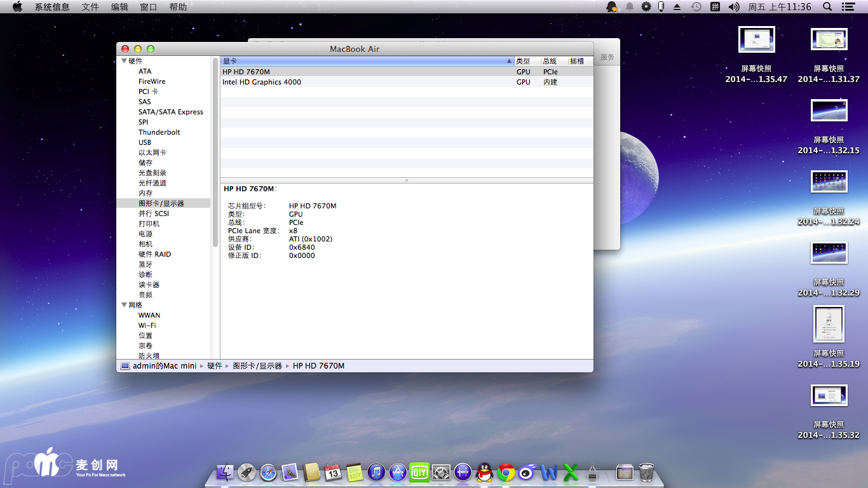Open the volume control in menu bar
868x488 pixels.
(734, 7)
